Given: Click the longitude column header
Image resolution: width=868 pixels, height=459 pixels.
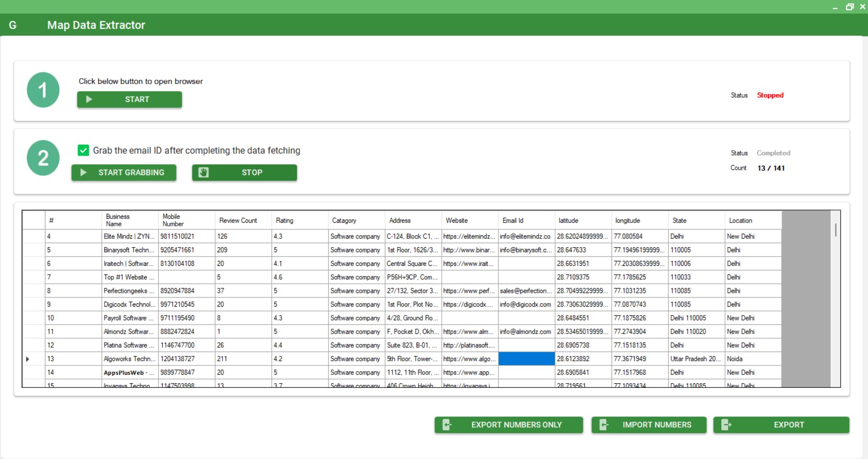Looking at the screenshot, I should [x=640, y=220].
